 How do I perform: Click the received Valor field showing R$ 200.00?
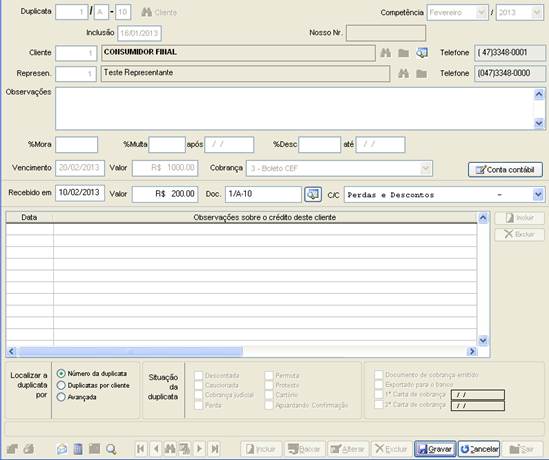[x=165, y=194]
